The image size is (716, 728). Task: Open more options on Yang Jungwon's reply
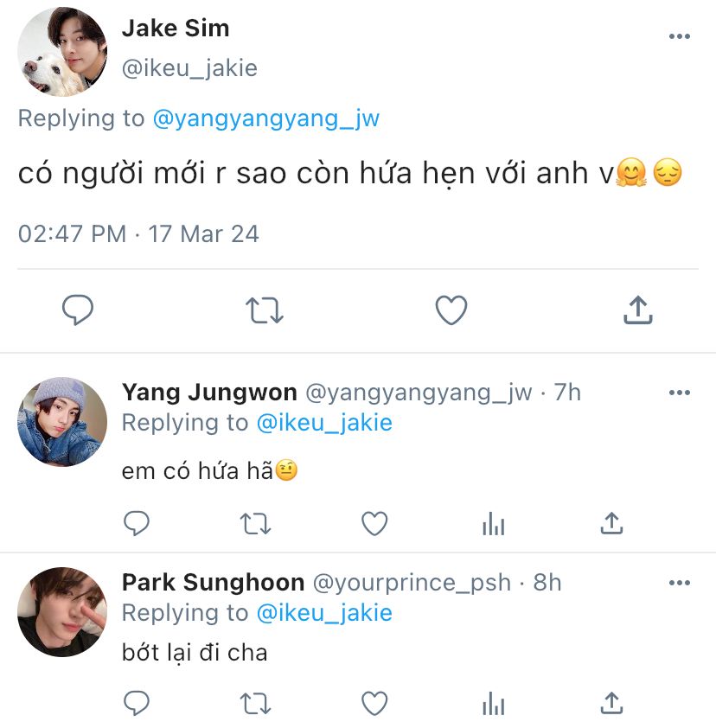(680, 393)
